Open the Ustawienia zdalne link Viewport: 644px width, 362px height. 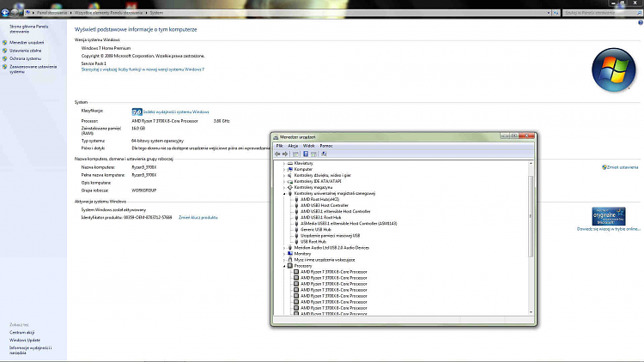click(26, 51)
